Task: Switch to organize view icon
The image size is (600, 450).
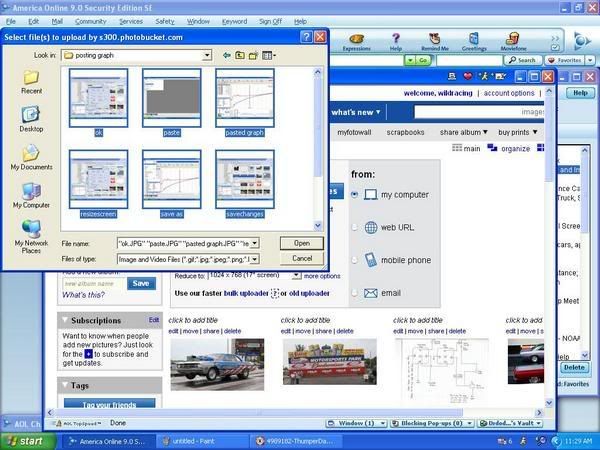Action: (492, 148)
